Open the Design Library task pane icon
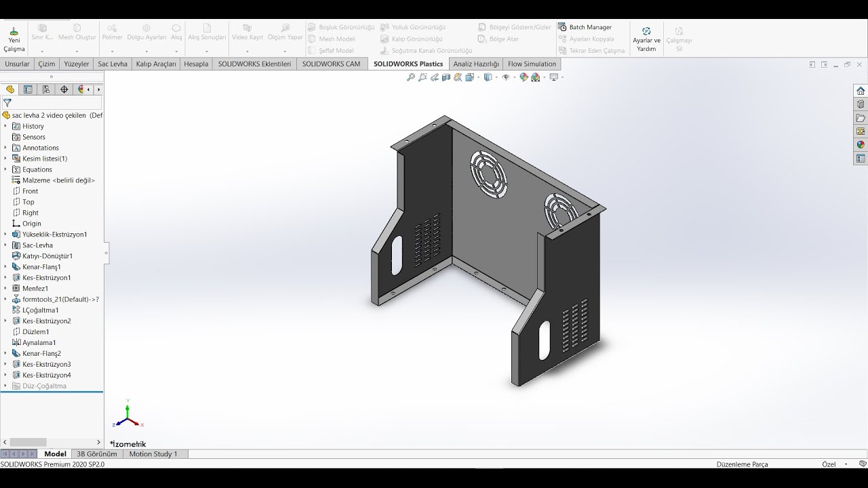This screenshot has width=868, height=488. coord(861,104)
